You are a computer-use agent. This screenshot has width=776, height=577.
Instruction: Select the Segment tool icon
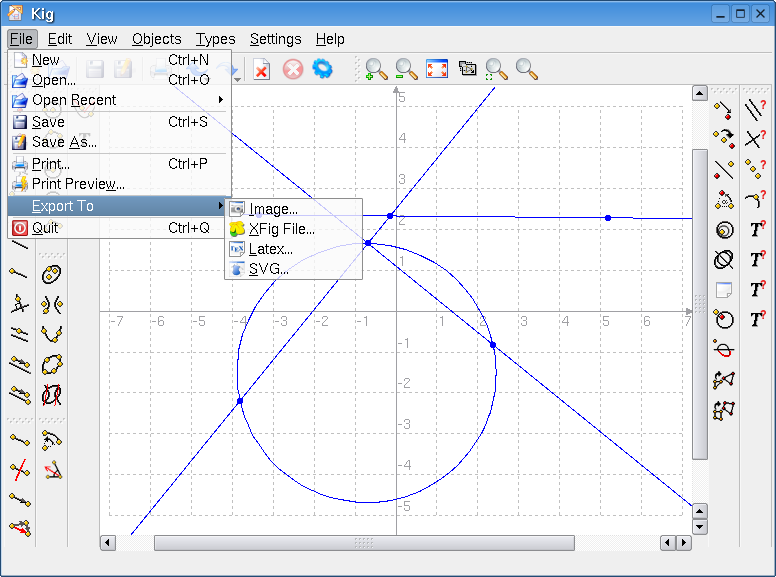(x=20, y=440)
